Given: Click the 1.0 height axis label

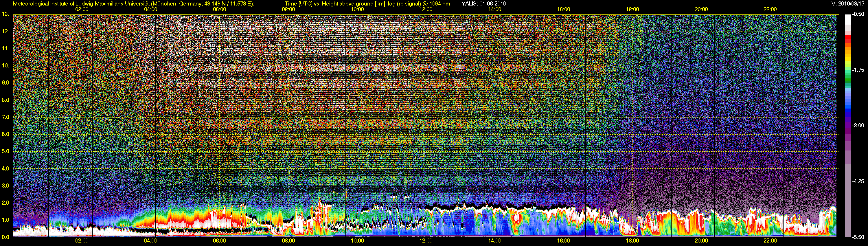Looking at the screenshot, I should [5, 220].
